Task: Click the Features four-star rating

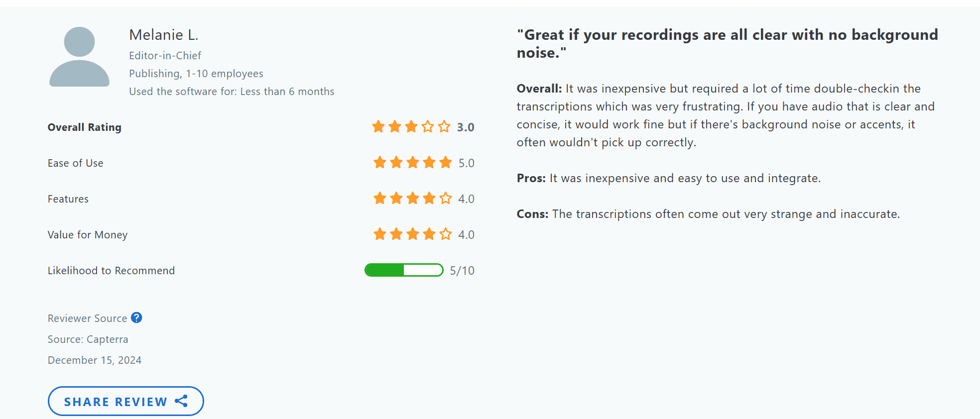Action: tap(412, 199)
